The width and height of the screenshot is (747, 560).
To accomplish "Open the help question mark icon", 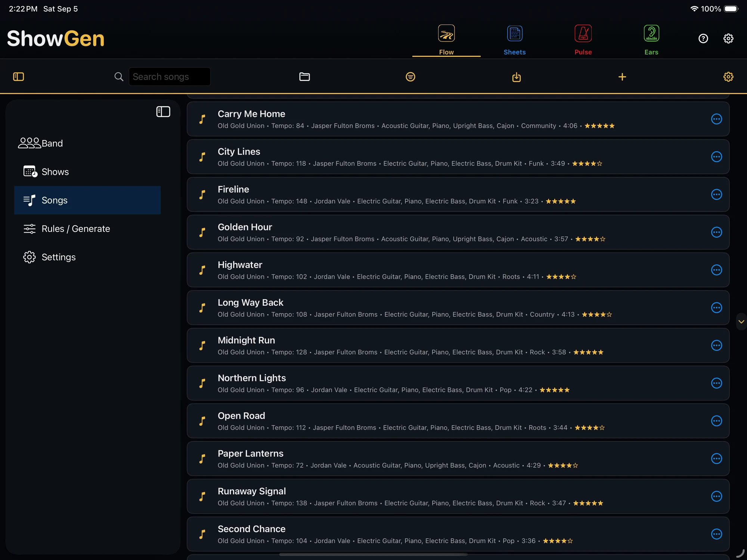I will [x=703, y=38].
